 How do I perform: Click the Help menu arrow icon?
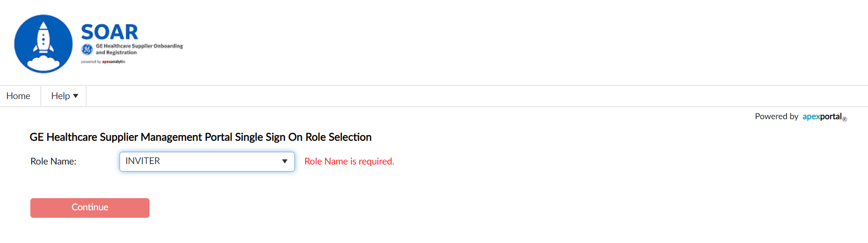[76, 96]
